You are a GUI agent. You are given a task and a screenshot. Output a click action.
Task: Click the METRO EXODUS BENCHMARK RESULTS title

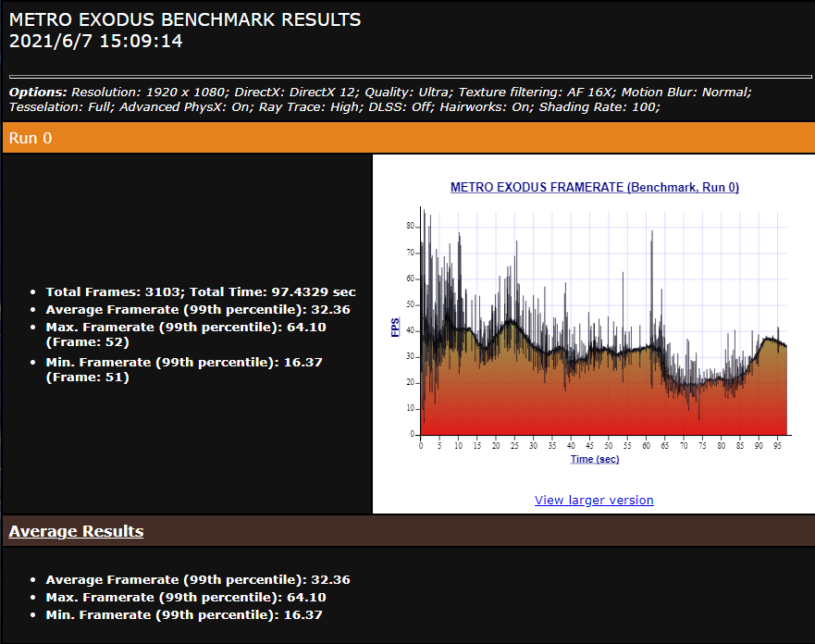tap(185, 19)
